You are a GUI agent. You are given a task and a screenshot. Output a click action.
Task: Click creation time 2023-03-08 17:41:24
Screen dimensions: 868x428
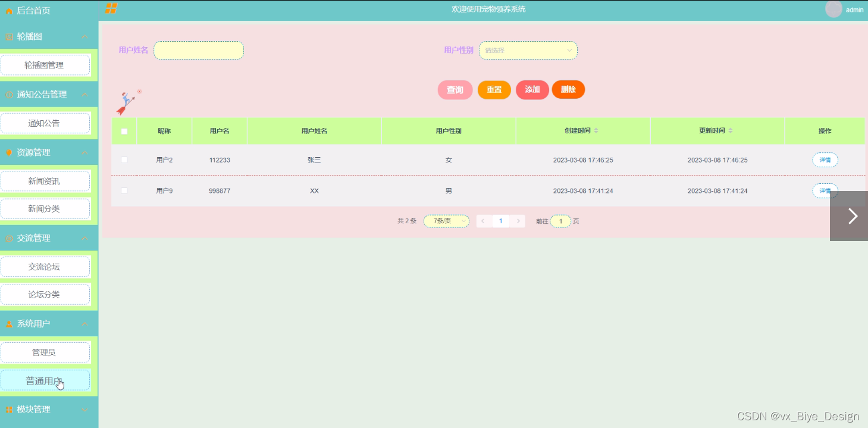(583, 191)
